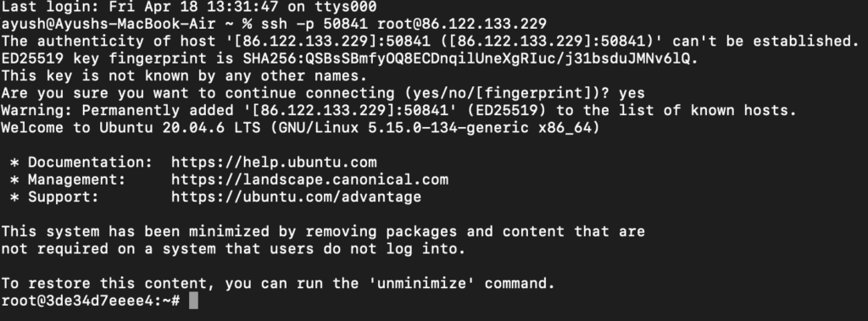This screenshot has height=321, width=868.
Task: Click the typed "yes" answer after the fingerprint question
Action: pos(632,93)
